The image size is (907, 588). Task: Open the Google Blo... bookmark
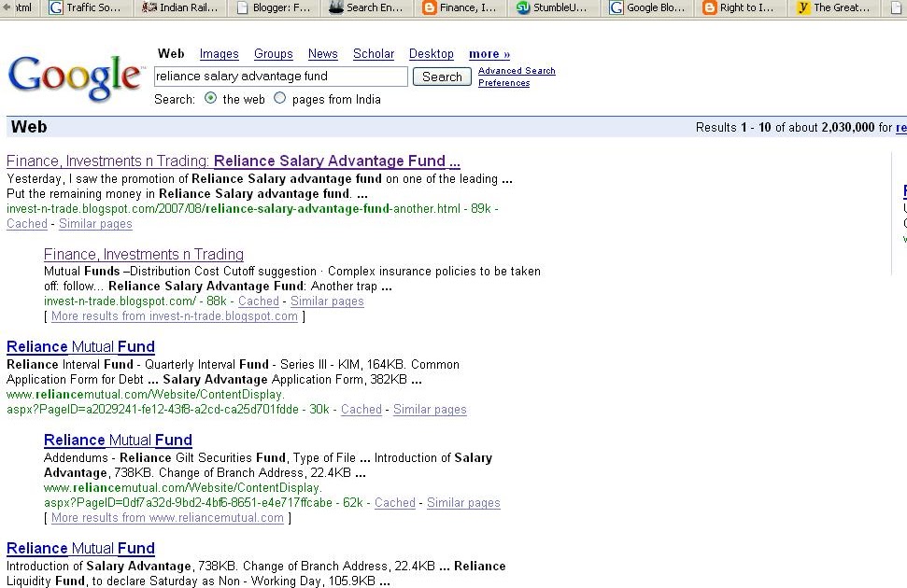647,8
